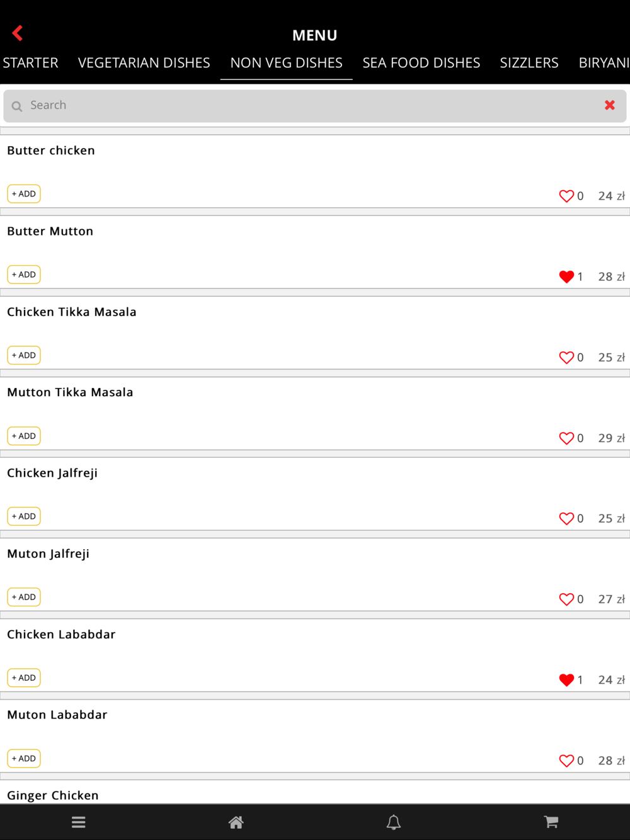Open the hamburger menu icon
Image resolution: width=630 pixels, height=840 pixels.
pyautogui.click(x=79, y=822)
